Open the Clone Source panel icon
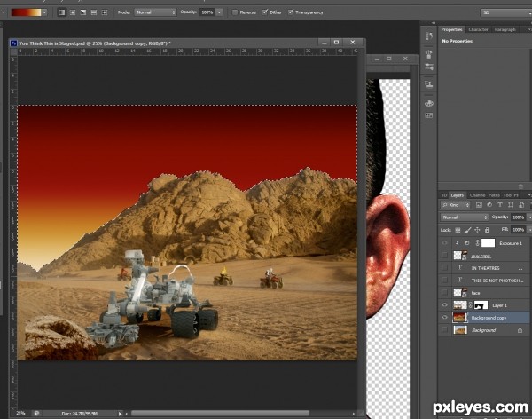Screen dimensions: 532x419 [429, 84]
